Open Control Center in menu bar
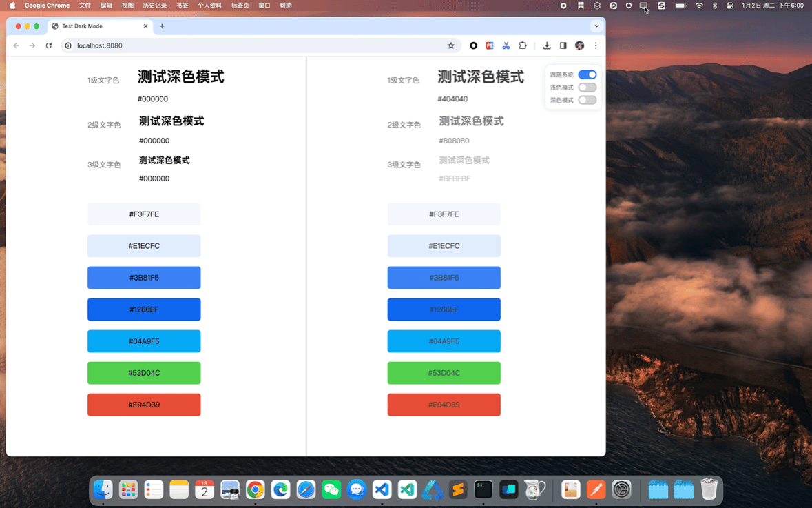Screen dimensions: 812x508 tap(729, 6)
